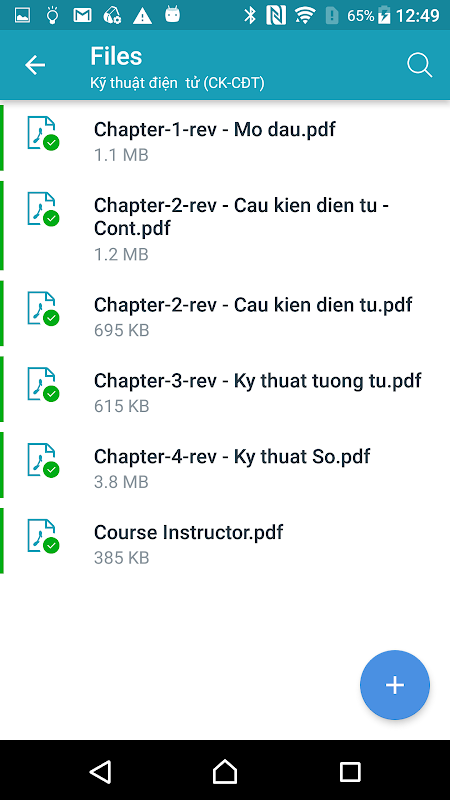Tap the Android home navigation button
This screenshot has width=450, height=800.
coord(225,771)
